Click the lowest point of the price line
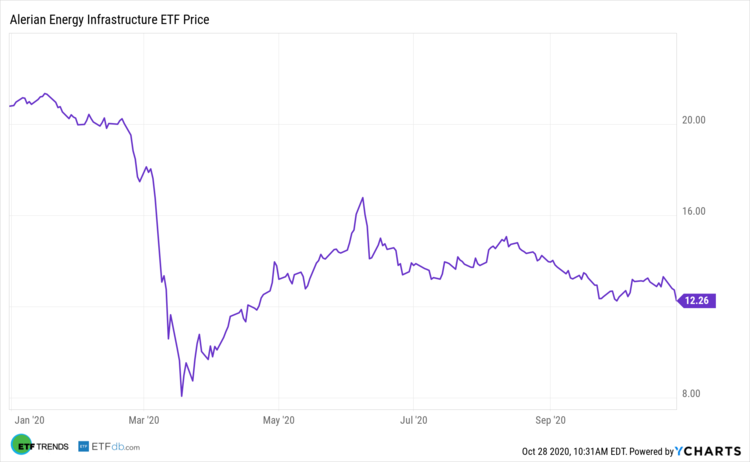Viewport: 750px width, 462px height. coord(181,396)
